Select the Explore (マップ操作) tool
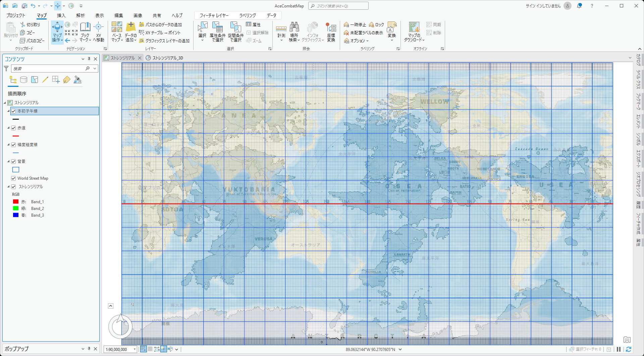Image resolution: width=644 pixels, height=356 pixels. tap(57, 32)
